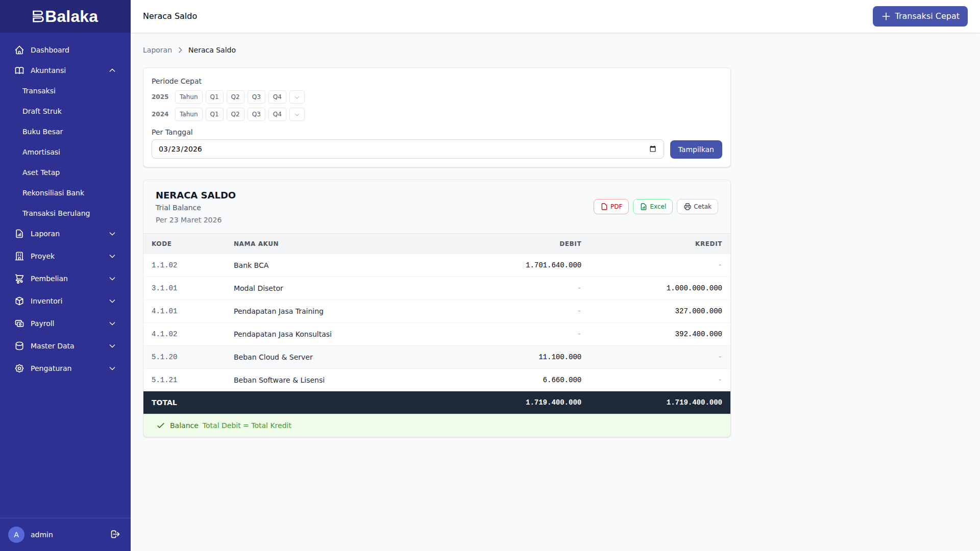Viewport: 980px width, 551px height.
Task: Export the report as PDF
Action: point(611,207)
